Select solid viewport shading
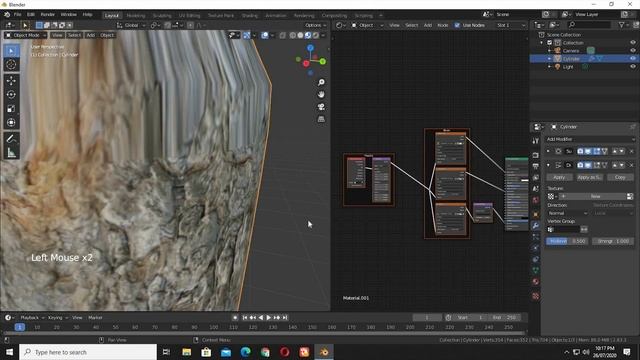 point(300,35)
